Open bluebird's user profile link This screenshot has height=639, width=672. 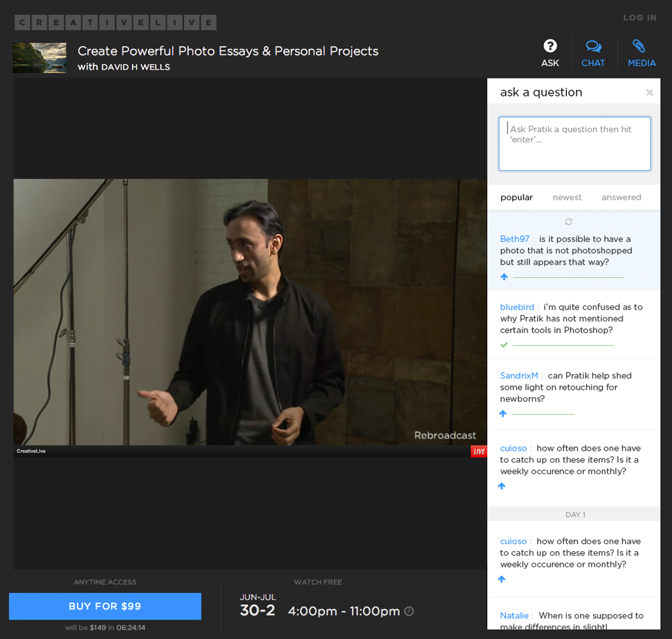click(517, 307)
